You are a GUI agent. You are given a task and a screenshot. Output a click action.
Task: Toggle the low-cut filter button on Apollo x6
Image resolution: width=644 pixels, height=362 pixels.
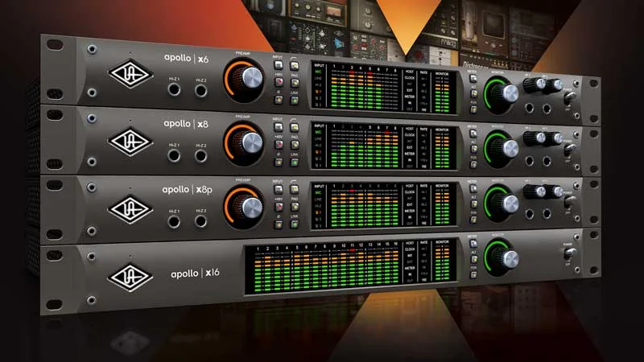(x=295, y=66)
